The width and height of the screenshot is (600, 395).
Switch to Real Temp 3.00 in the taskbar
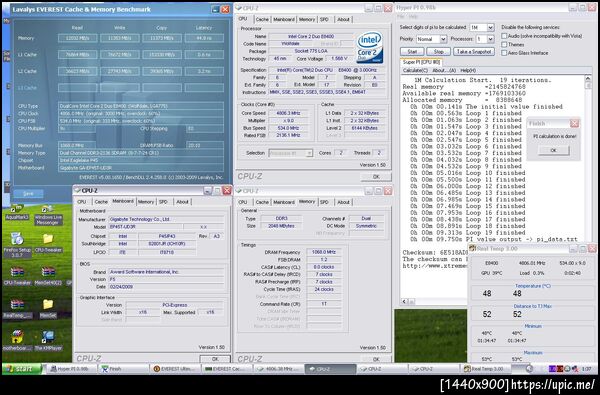[486, 369]
